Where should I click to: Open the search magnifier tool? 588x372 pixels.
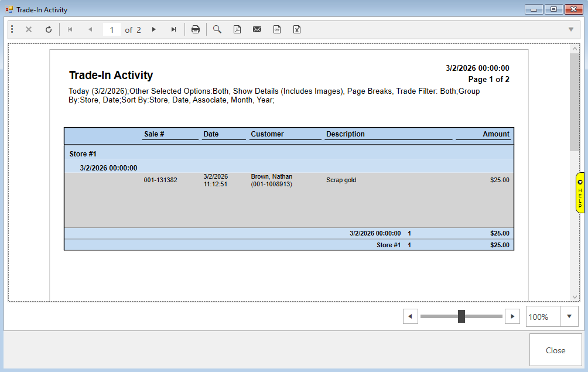pyautogui.click(x=217, y=29)
